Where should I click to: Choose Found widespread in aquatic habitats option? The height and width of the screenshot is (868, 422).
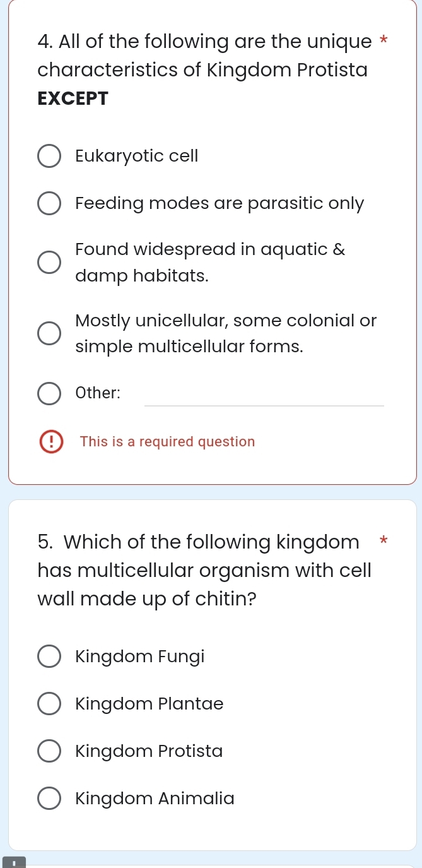[49, 262]
